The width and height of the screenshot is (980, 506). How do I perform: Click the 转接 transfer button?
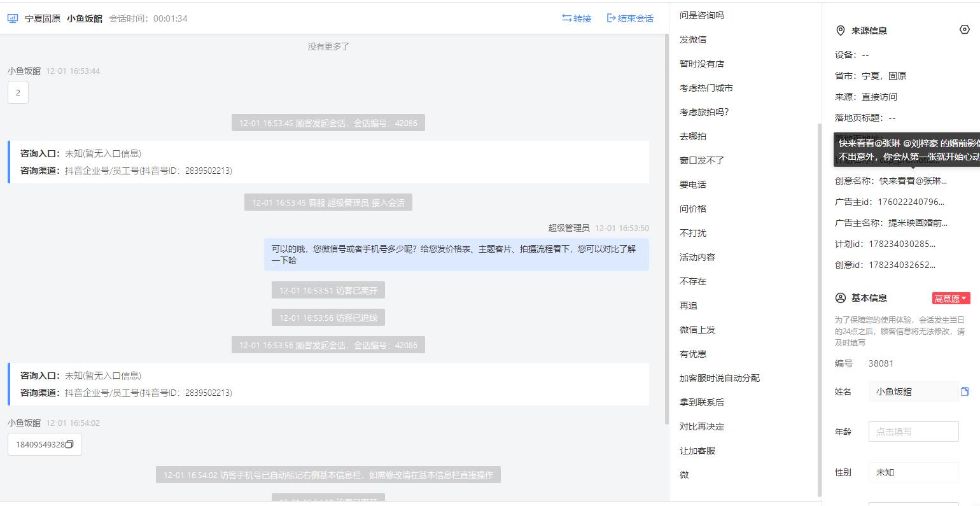tap(577, 18)
